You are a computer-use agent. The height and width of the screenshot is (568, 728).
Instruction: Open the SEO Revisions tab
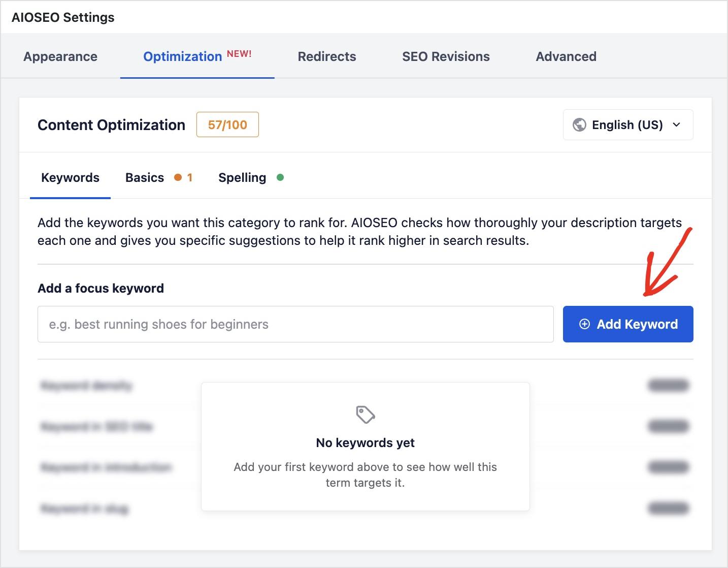point(446,56)
